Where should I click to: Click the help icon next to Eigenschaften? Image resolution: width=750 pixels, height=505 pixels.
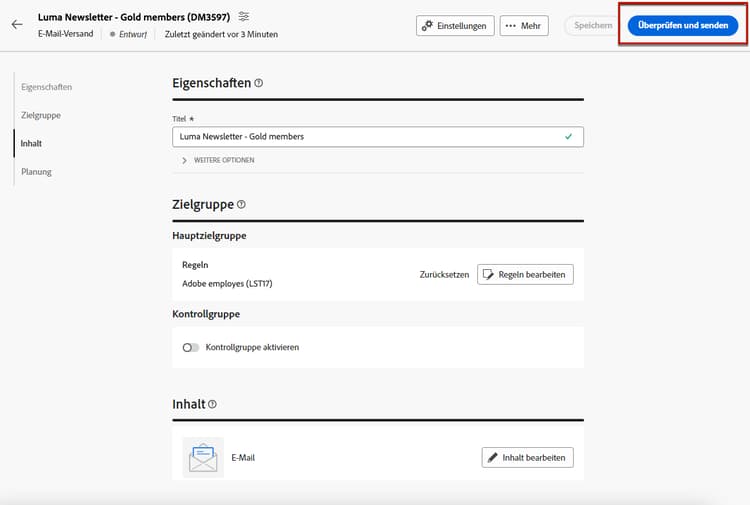pyautogui.click(x=259, y=83)
